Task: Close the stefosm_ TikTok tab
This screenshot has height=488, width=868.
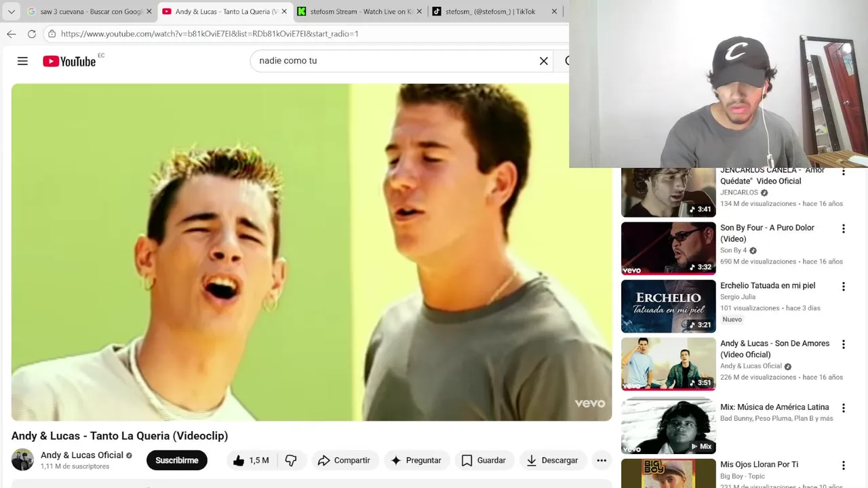Action: tap(554, 12)
